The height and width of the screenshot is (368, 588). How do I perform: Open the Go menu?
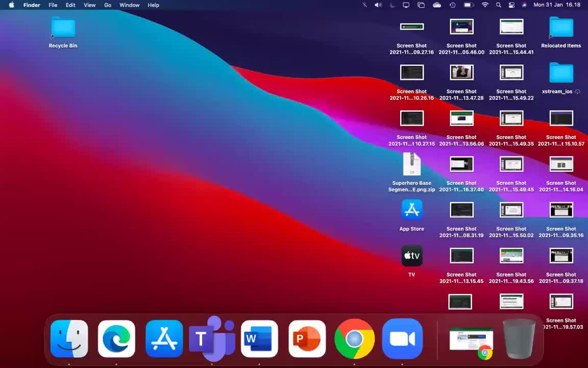pos(108,5)
